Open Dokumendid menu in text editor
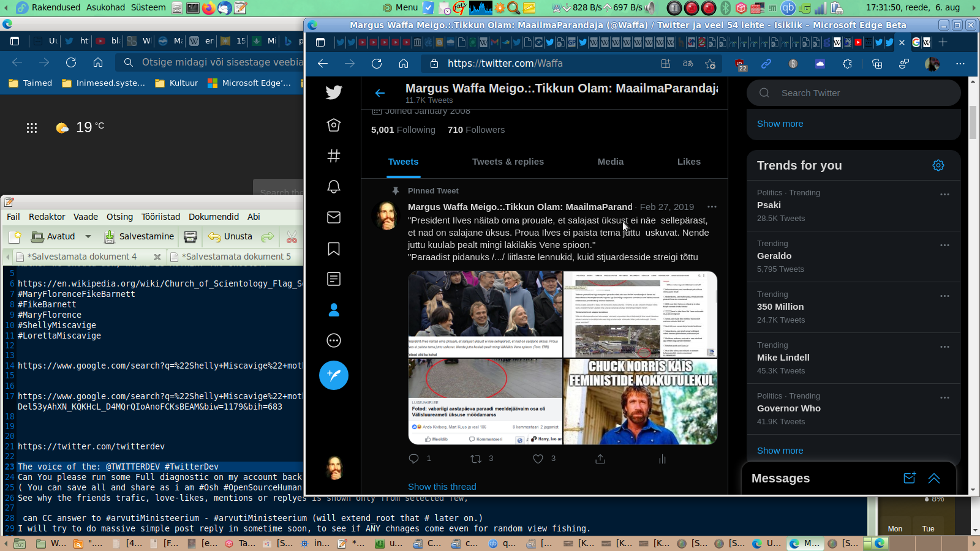This screenshot has height=551, width=980. pos(214,217)
